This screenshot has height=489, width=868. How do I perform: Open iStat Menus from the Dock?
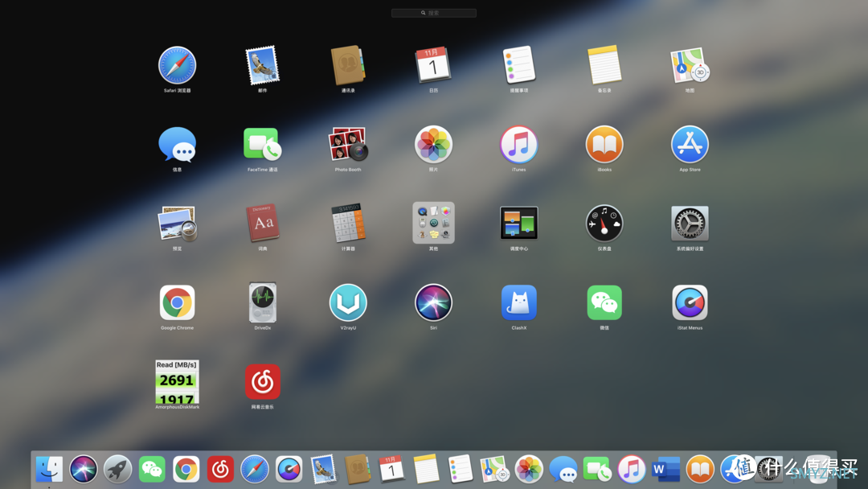(x=289, y=469)
